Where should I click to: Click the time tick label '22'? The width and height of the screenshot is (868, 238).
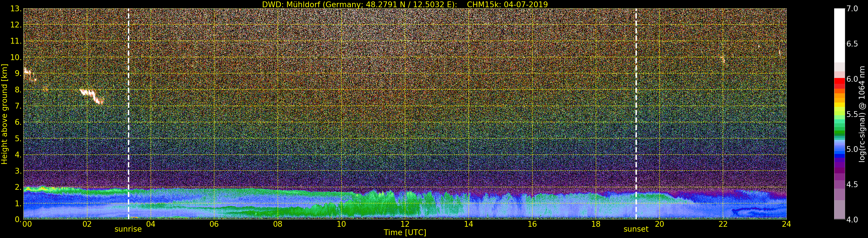(x=723, y=224)
